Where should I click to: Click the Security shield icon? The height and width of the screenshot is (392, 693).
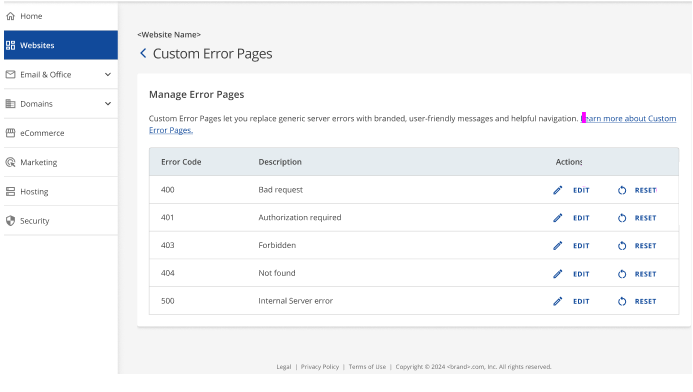coord(11,221)
